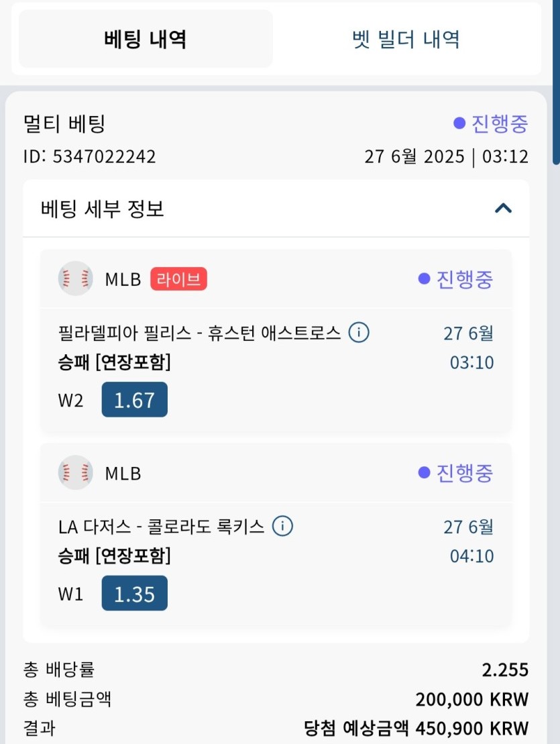Switch to 벳 빌더 내역 tab
Screen dimensions: 560x744
tap(406, 39)
